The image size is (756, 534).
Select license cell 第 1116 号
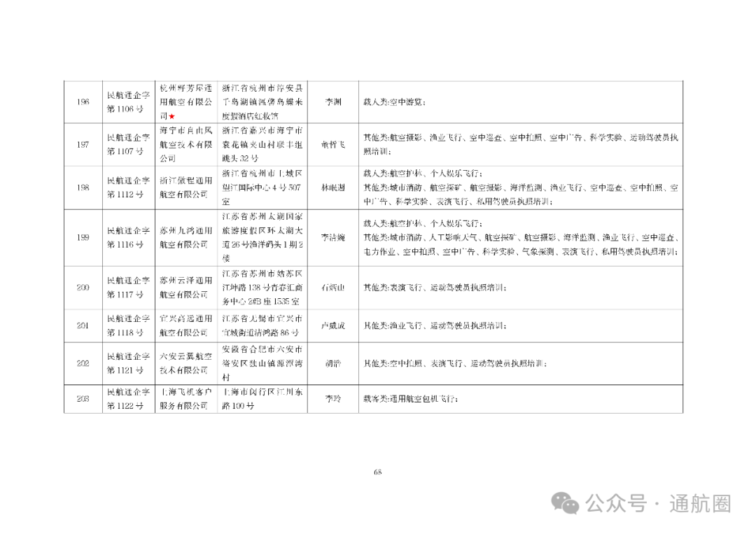129,237
